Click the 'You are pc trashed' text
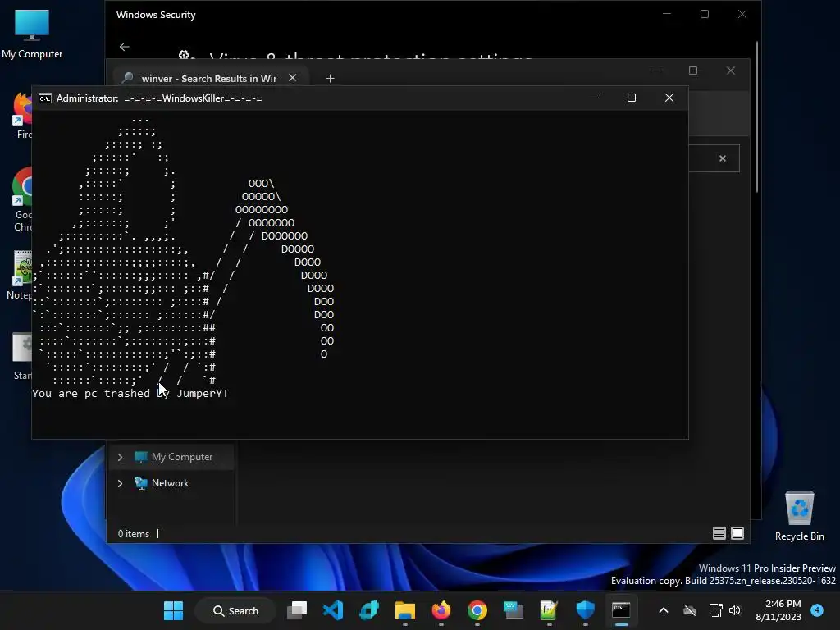Screen dimensions: 840x630 130,393
